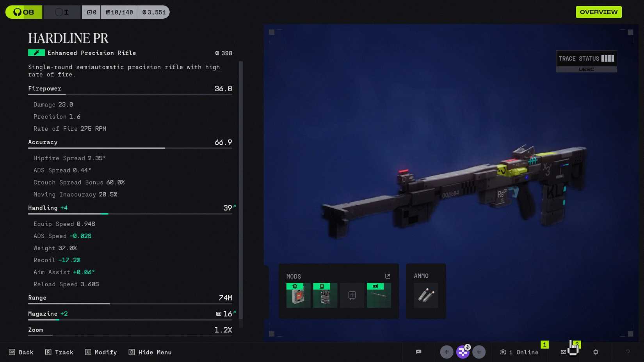Open mods panel via pop-out icon
This screenshot has height=362, width=644.
388,276
